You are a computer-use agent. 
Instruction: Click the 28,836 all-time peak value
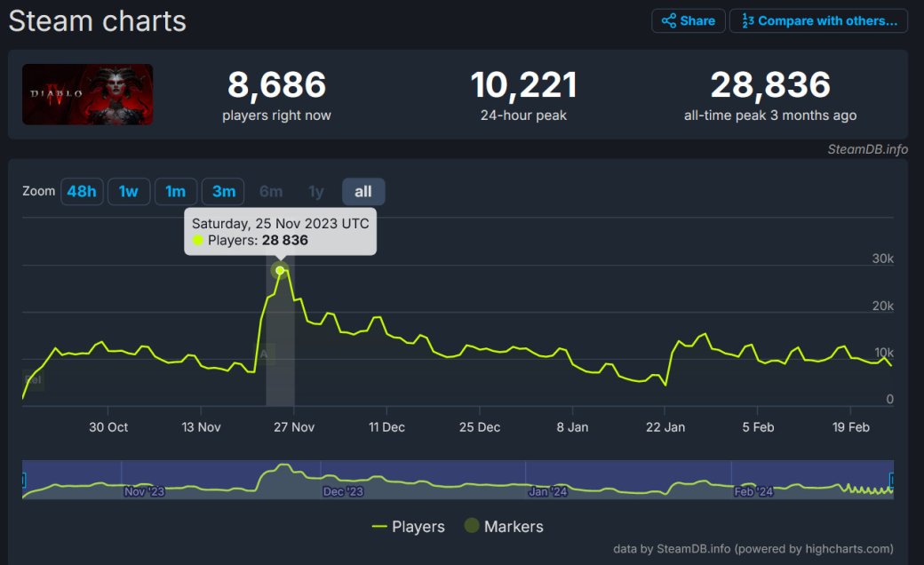pos(770,84)
